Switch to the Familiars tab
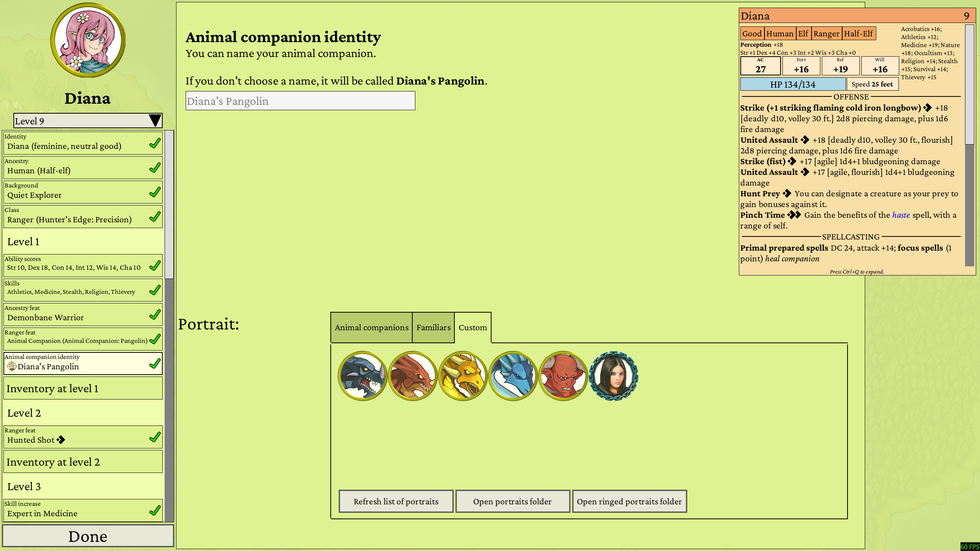 point(433,328)
